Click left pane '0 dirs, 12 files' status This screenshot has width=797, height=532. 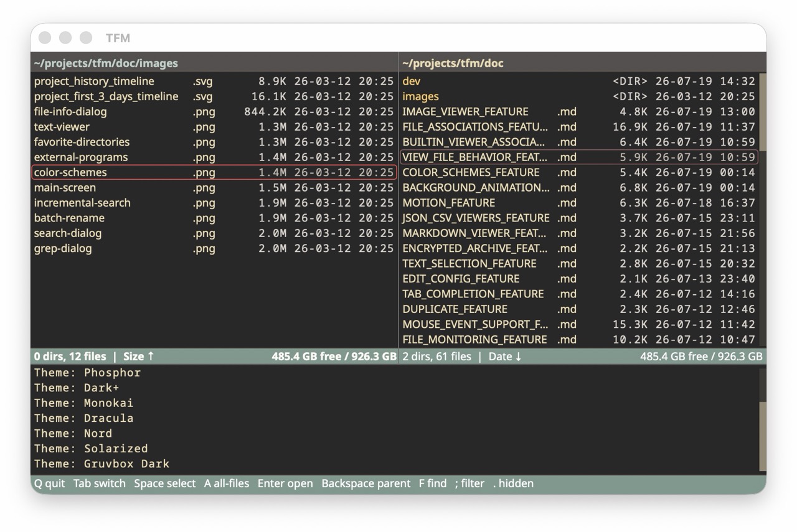pos(70,357)
